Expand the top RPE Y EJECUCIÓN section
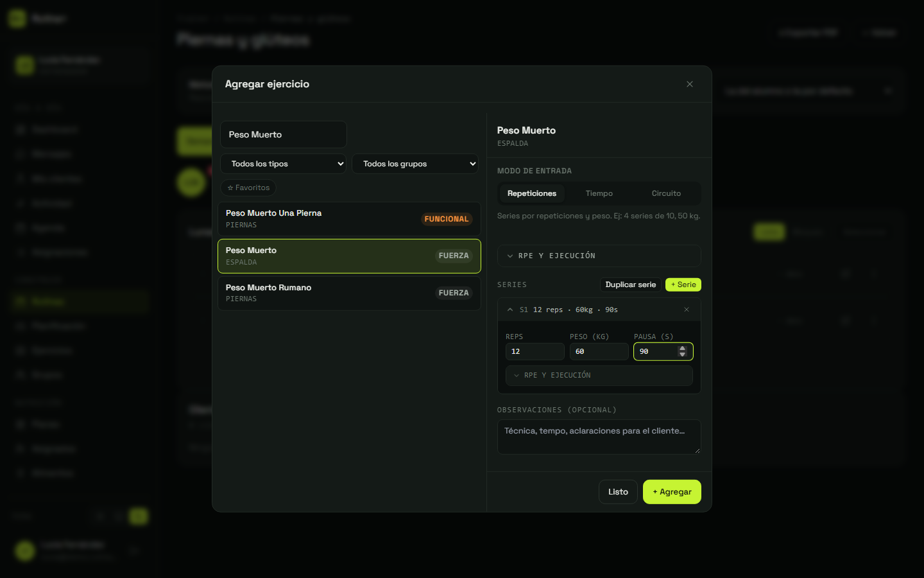This screenshot has height=578, width=924. point(599,256)
